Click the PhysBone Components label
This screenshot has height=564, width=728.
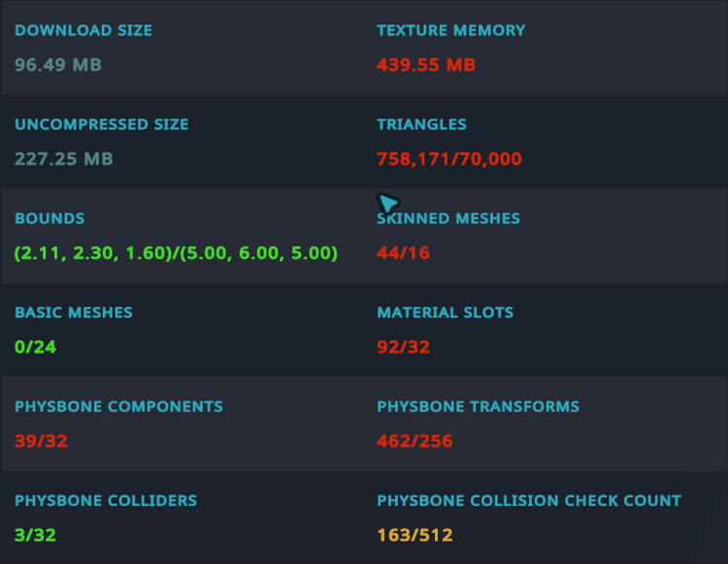(x=118, y=407)
